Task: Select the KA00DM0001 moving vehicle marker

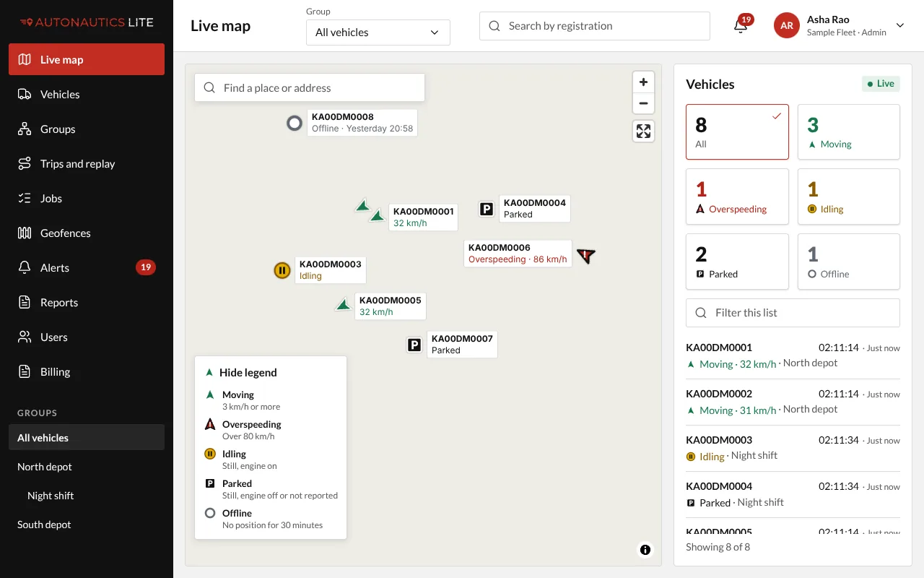Action: pos(377,215)
